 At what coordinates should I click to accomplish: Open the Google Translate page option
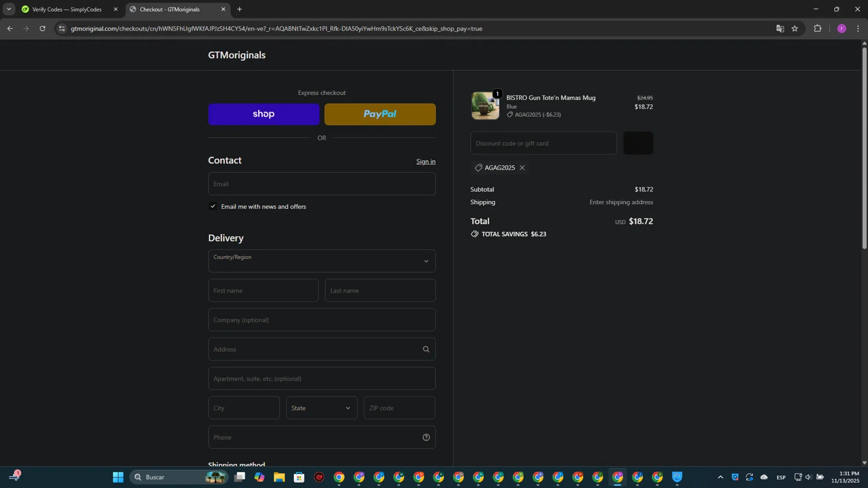click(780, 28)
